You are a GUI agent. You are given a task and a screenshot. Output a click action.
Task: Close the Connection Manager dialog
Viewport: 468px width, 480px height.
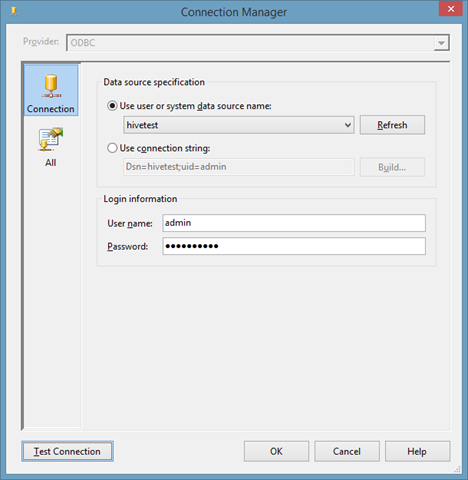(451, 9)
